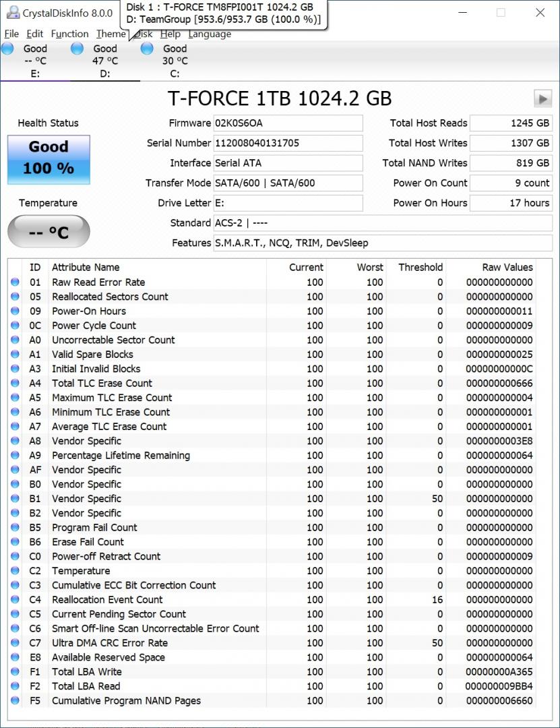Image resolution: width=560 pixels, height=728 pixels.
Task: Select the E: drive status orb
Action: [7, 49]
